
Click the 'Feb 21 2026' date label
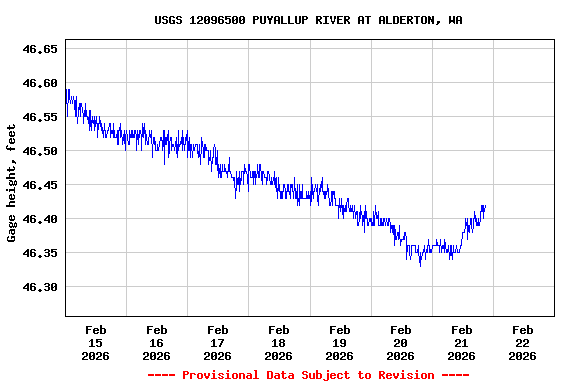[461, 343]
